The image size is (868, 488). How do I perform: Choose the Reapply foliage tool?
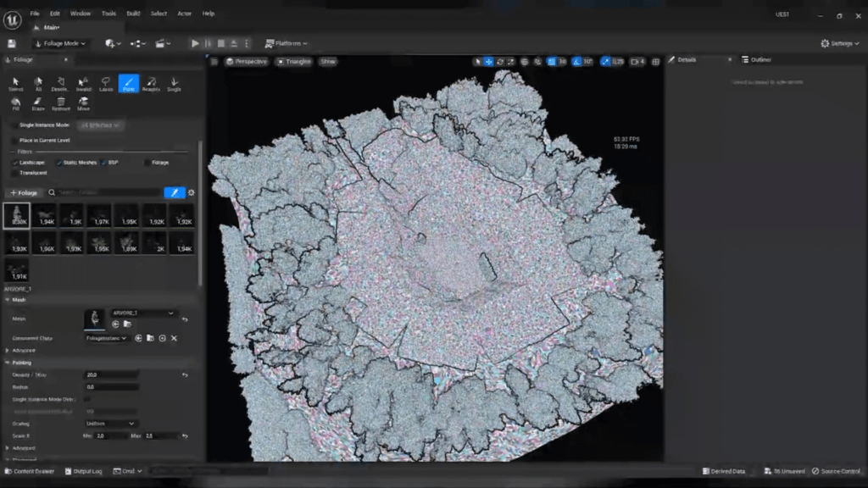coord(151,84)
